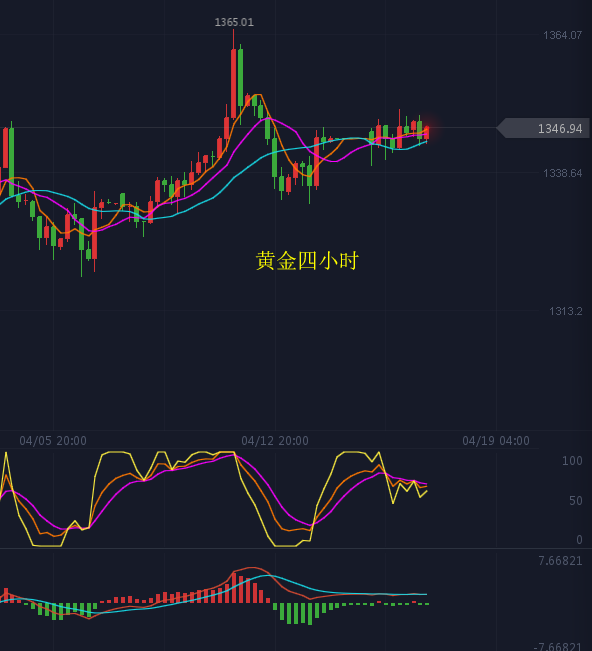Click the 100 level on stochastic scale
This screenshot has width=592, height=651.
[572, 461]
